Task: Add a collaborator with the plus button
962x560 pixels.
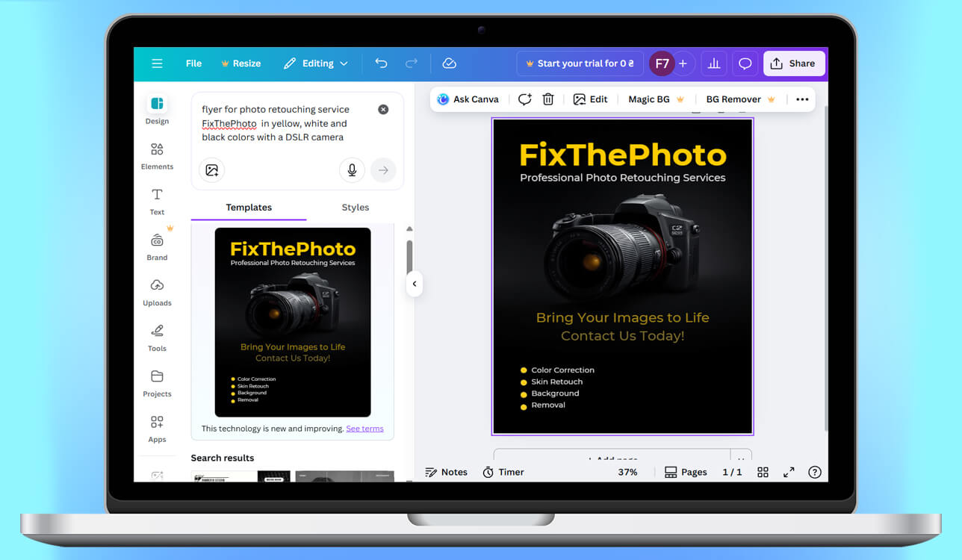Action: (x=683, y=63)
